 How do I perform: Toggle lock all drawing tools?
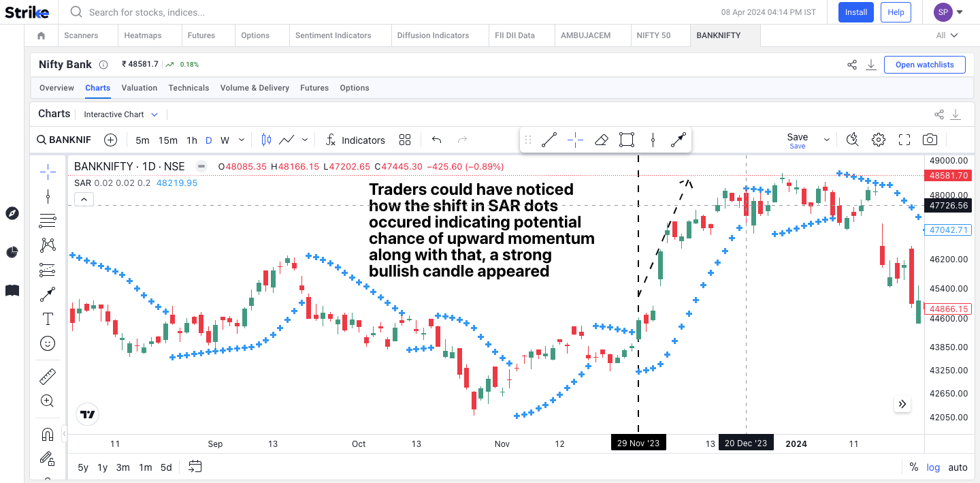[x=48, y=458]
